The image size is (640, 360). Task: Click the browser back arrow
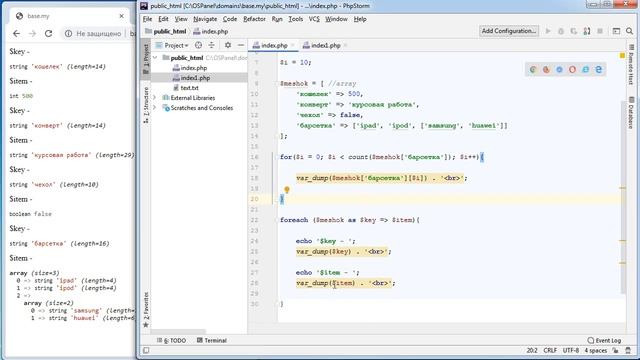(x=16, y=33)
